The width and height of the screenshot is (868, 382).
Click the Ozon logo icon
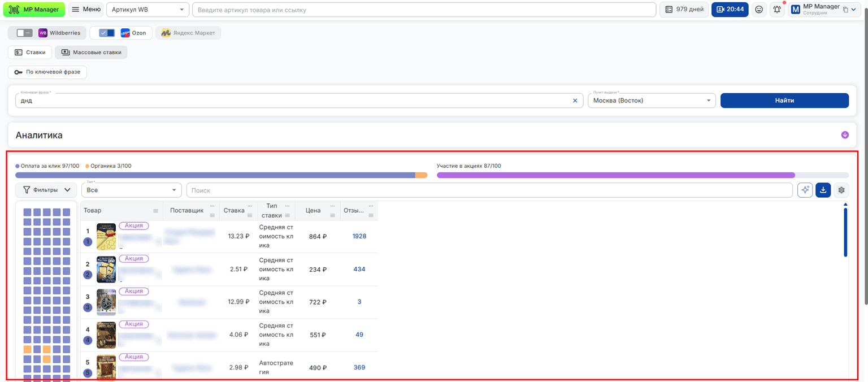click(x=125, y=33)
